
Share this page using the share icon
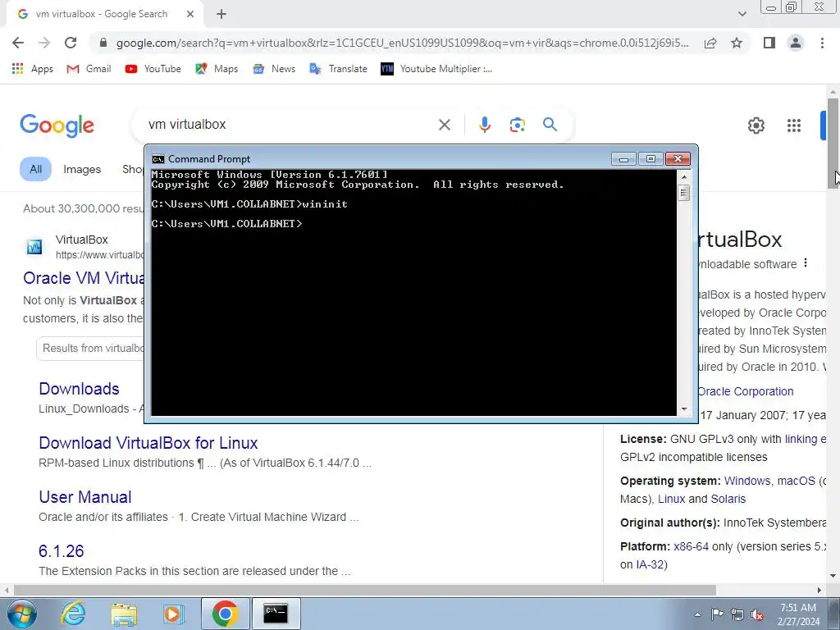click(710, 43)
